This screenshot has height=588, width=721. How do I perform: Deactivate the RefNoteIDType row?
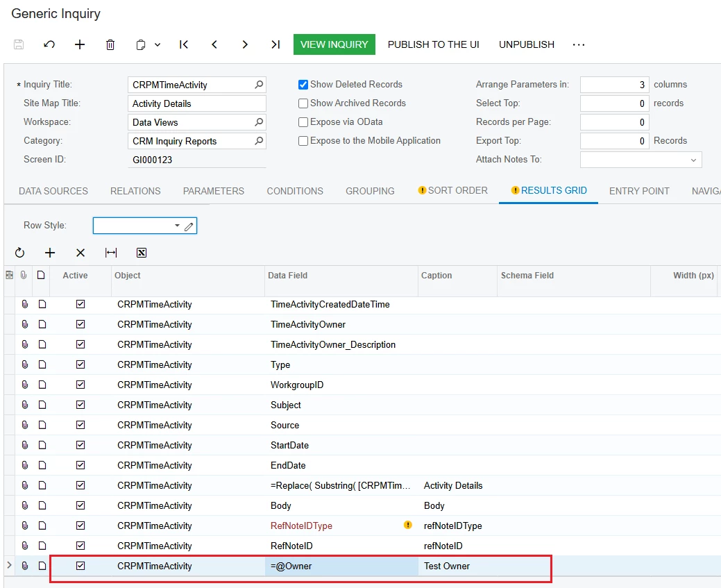pyautogui.click(x=80, y=526)
